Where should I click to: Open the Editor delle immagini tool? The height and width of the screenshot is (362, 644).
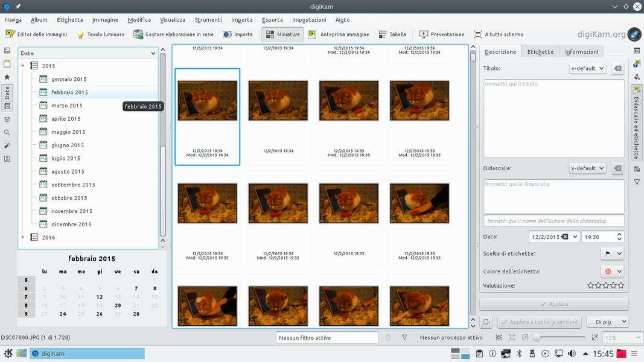click(36, 34)
